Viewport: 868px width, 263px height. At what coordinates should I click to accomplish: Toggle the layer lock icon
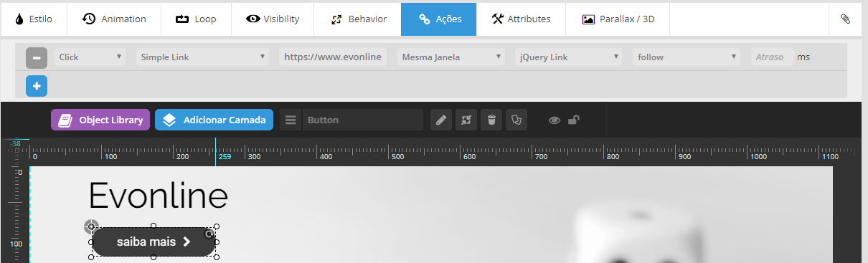574,120
